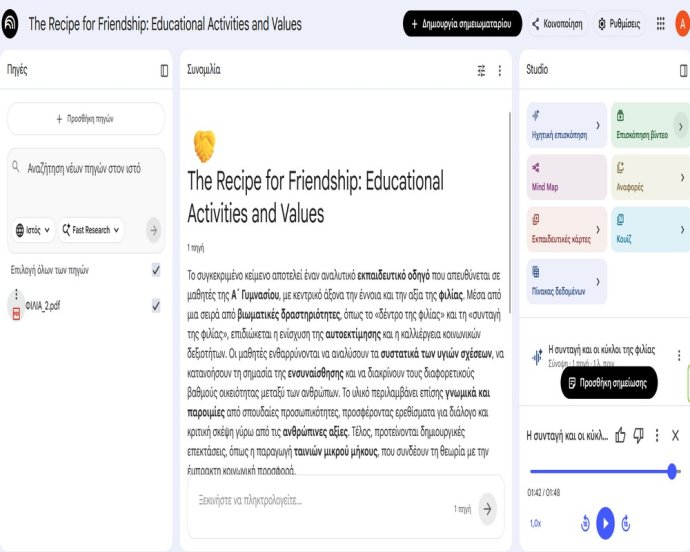Screen dimensions: 690x552
Task: Open the Google apps grid
Action: click(661, 23)
